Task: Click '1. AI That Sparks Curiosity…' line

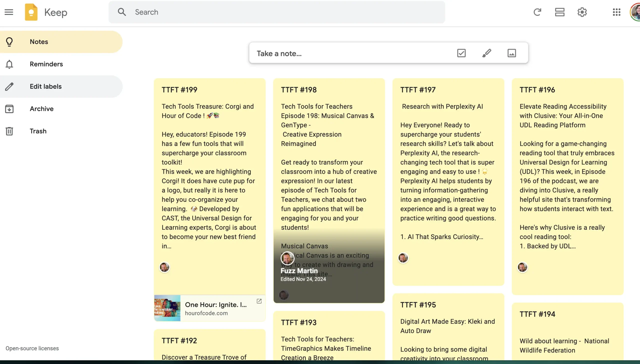Action: click(441, 237)
